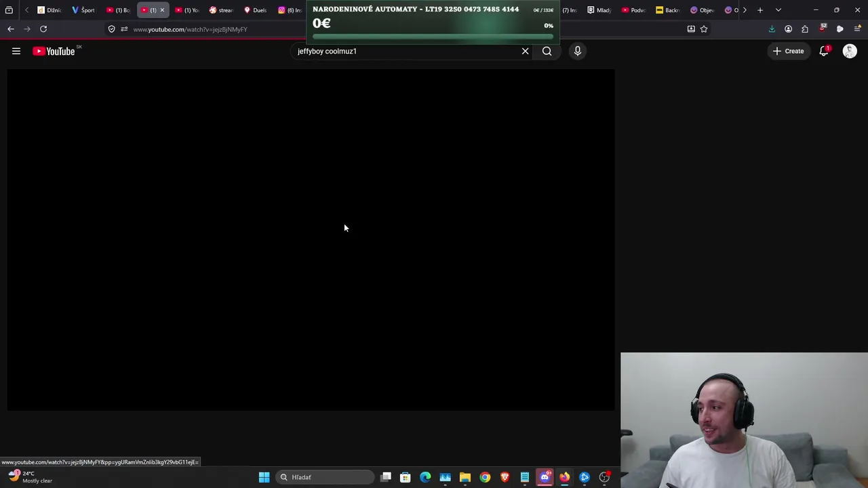868x488 pixels.
Task: Open a new tab with the plus
Action: click(760, 10)
